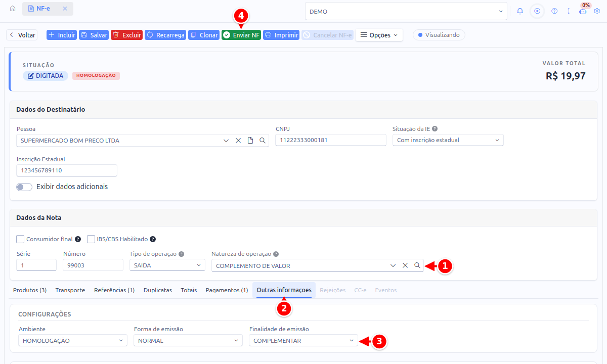607x364 pixels.
Task: Open the help question-mark icon in header
Action: [554, 11]
